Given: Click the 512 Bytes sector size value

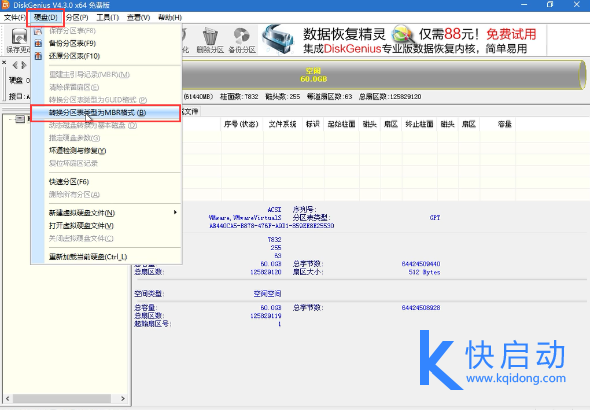Looking at the screenshot, I should click(424, 272).
